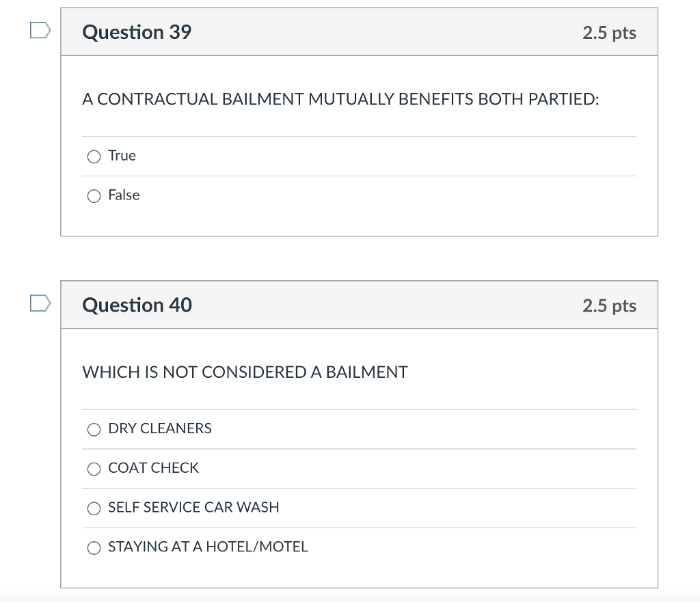Click the bookmark flag beside Question 40
This screenshot has width=700, height=602.
[x=40, y=302]
